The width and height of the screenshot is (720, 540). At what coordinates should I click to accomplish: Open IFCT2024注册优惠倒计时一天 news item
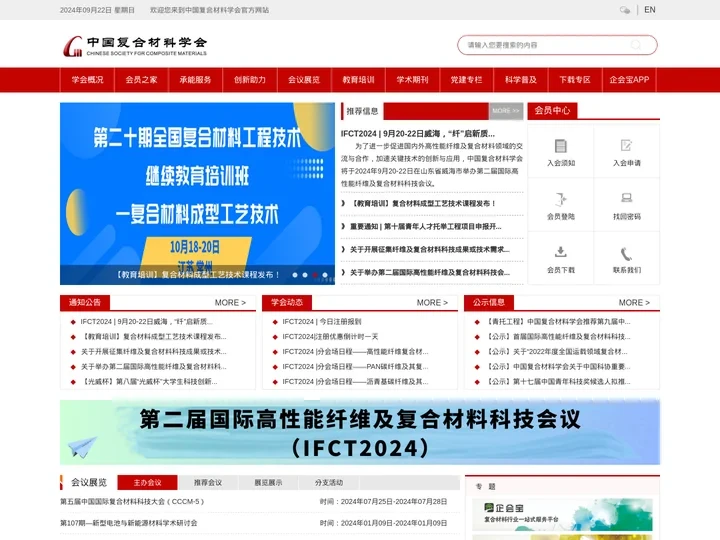tap(330, 337)
